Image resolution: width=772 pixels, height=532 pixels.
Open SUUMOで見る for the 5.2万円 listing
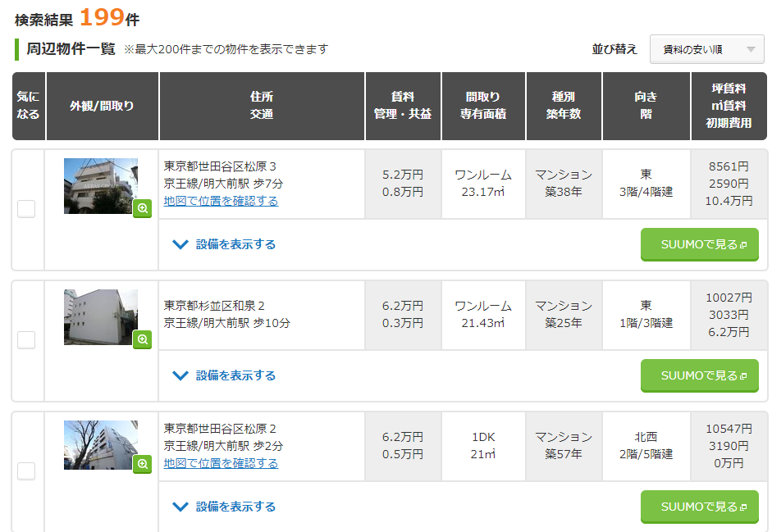(x=700, y=244)
